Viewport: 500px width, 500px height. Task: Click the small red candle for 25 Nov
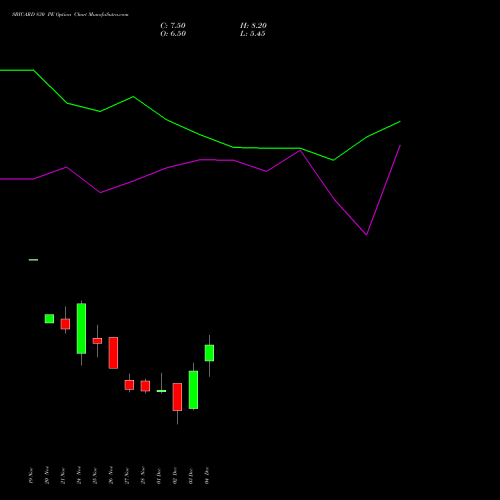click(x=97, y=341)
